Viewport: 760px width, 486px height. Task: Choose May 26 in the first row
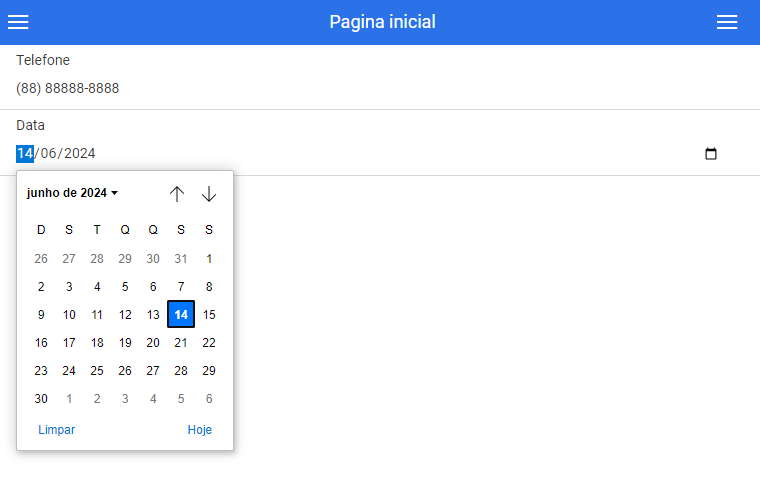pyautogui.click(x=41, y=259)
